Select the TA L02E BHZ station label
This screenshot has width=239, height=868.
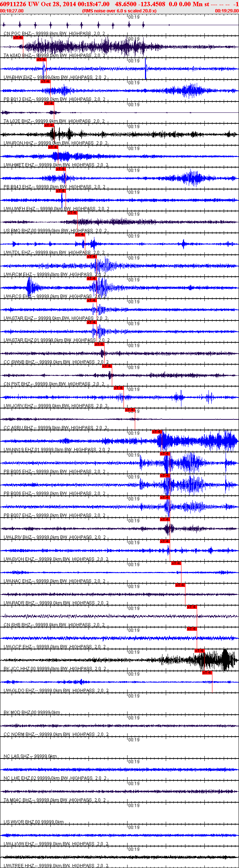pyautogui.click(x=54, y=121)
